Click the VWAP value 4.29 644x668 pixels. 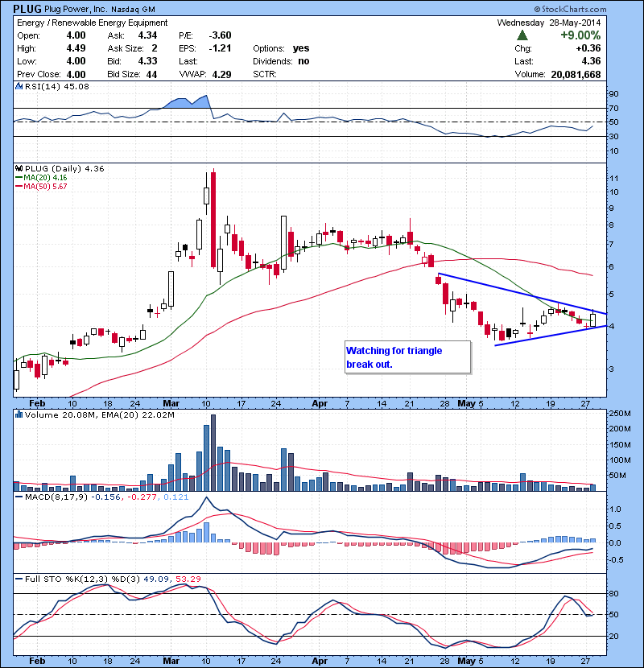(x=221, y=75)
